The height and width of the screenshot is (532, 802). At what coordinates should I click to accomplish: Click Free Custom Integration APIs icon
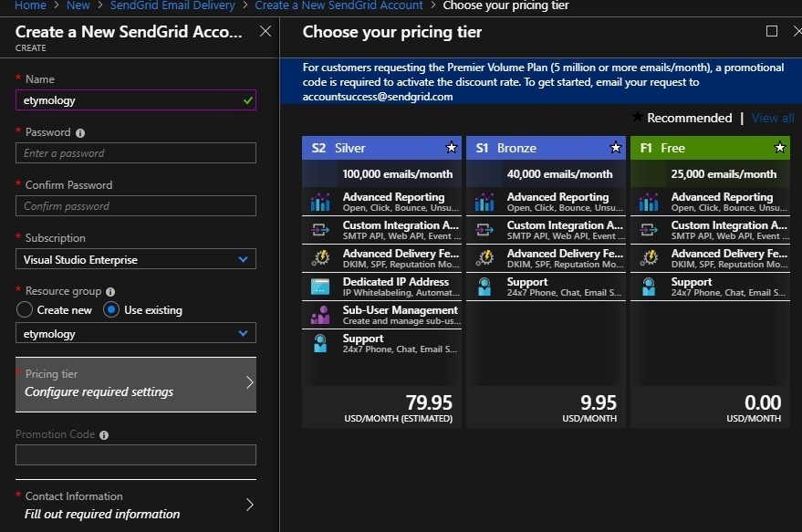649,230
